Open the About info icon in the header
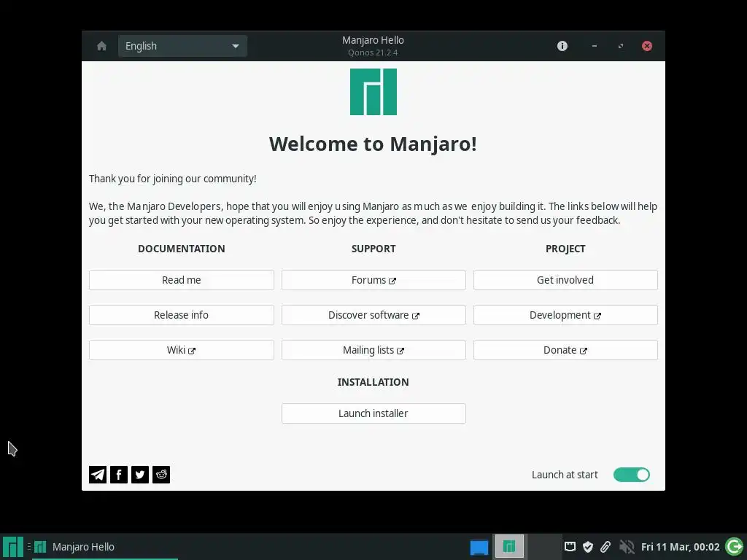Viewport: 747px width, 560px height. [562, 46]
